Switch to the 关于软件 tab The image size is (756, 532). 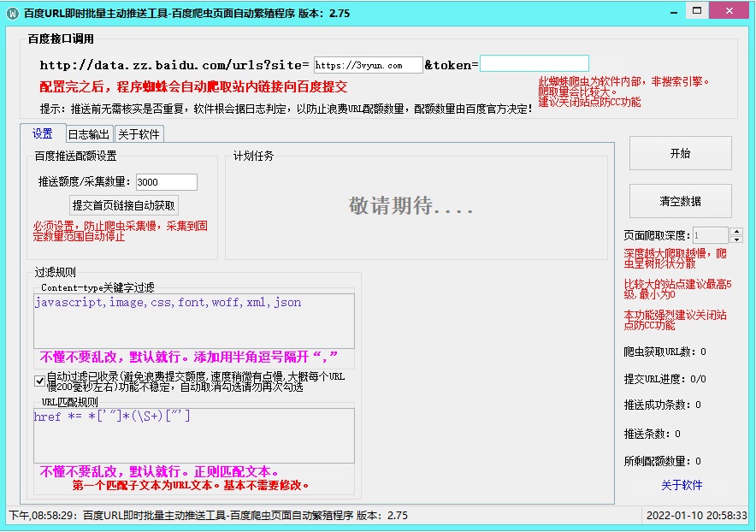[139, 133]
